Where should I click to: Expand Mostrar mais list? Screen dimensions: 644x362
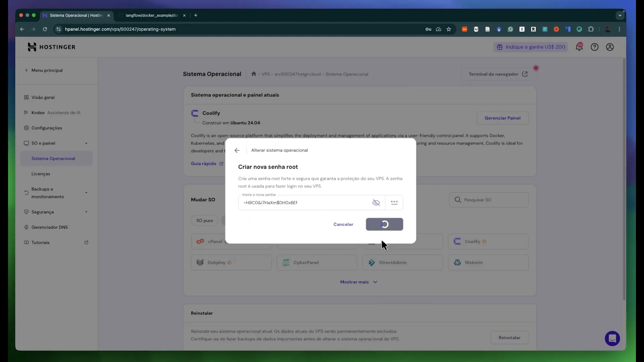pos(359,282)
